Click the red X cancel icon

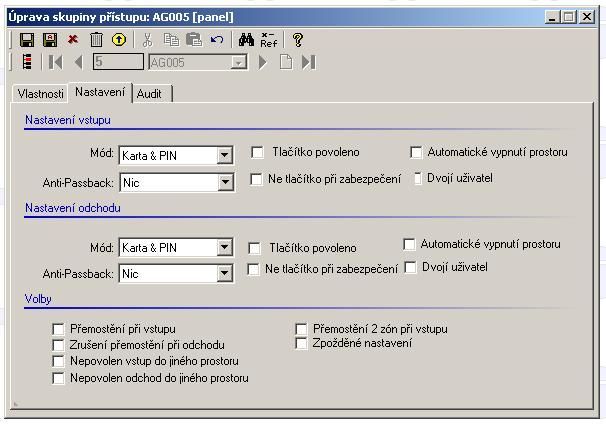(x=73, y=40)
